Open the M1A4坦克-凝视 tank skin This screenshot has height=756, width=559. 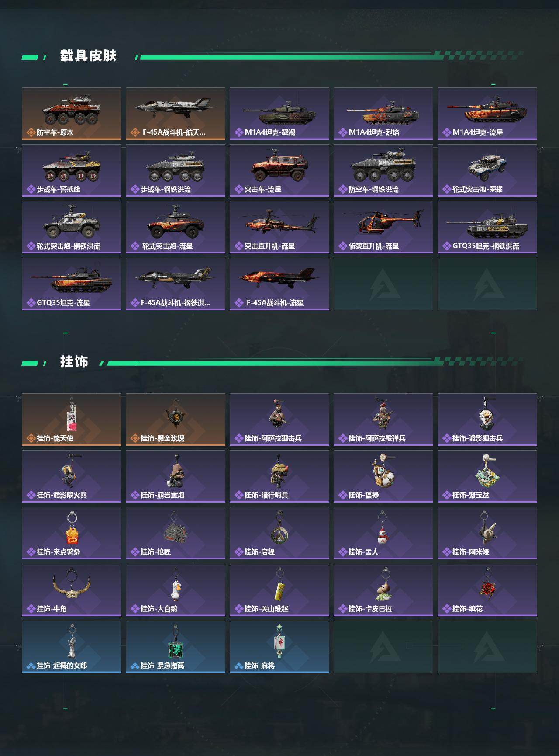[x=279, y=114]
